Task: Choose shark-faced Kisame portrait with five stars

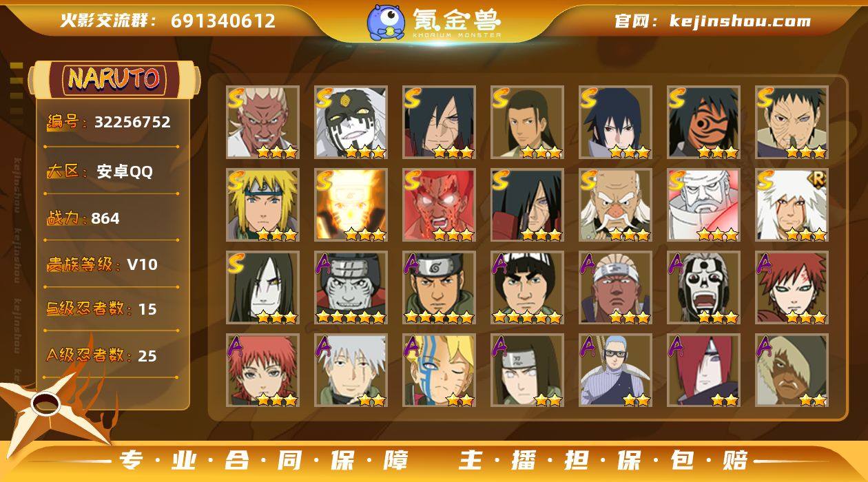Action: (x=351, y=287)
